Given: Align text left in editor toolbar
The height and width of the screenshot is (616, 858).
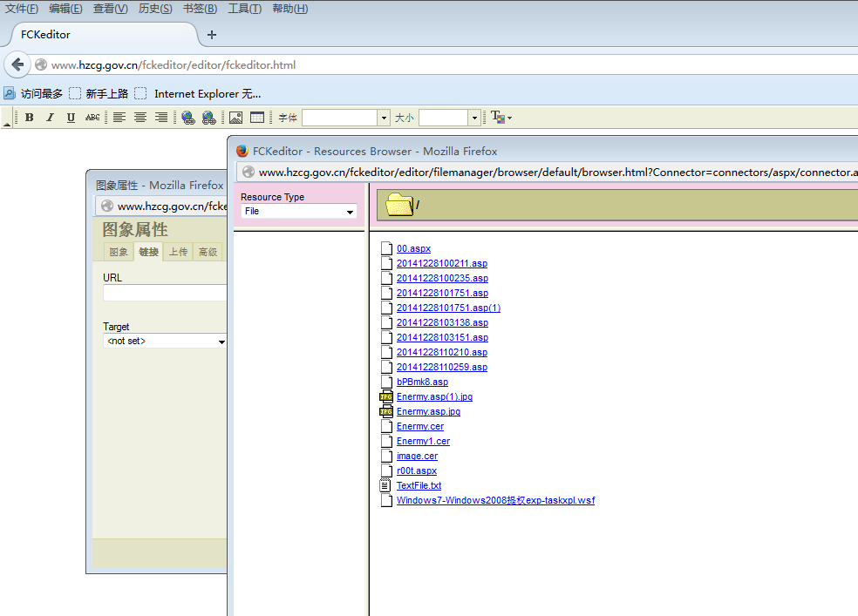Looking at the screenshot, I should (119, 118).
